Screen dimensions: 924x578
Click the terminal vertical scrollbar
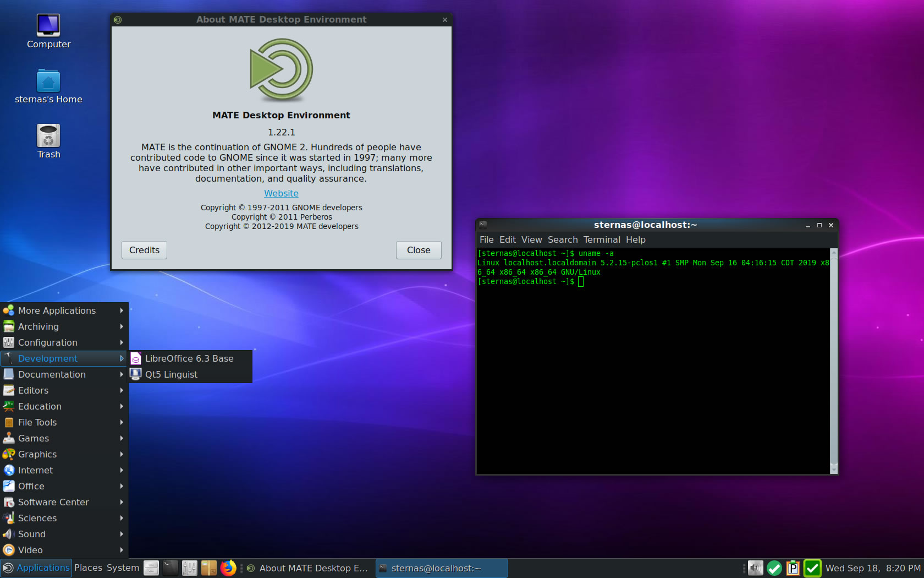coord(833,361)
